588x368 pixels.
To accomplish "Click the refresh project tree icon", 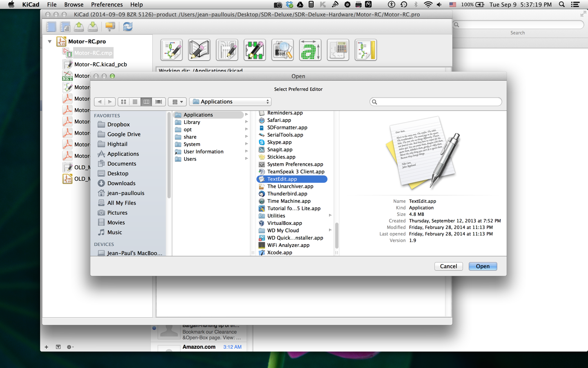I will (128, 27).
